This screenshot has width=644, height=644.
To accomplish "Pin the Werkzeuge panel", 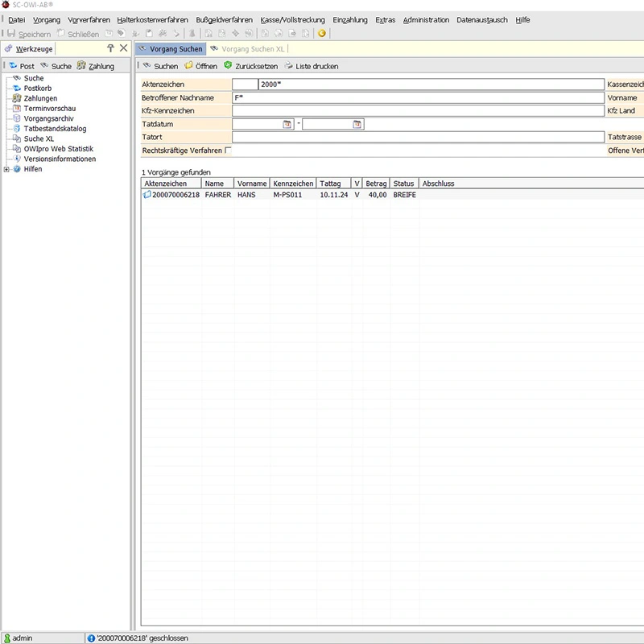I will pyautogui.click(x=110, y=48).
